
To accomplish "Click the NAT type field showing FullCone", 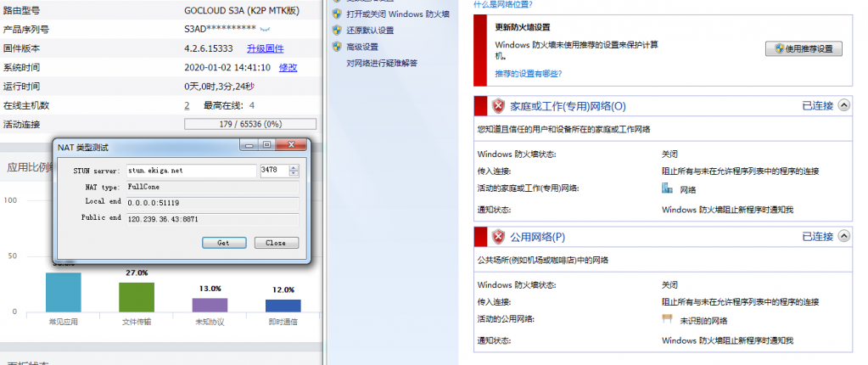I will (213, 188).
